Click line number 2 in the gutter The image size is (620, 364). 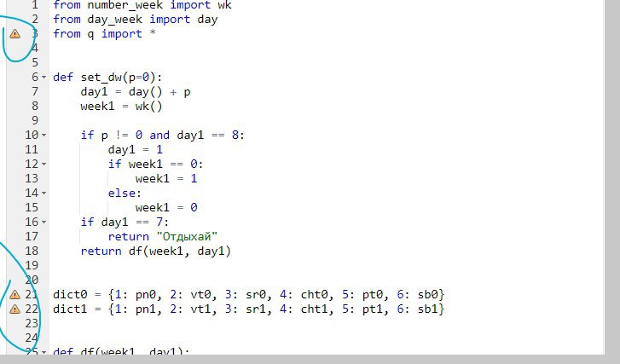tap(35, 20)
